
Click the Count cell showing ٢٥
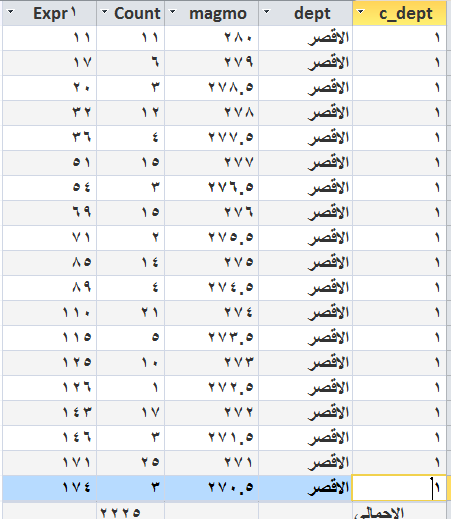pos(130,463)
